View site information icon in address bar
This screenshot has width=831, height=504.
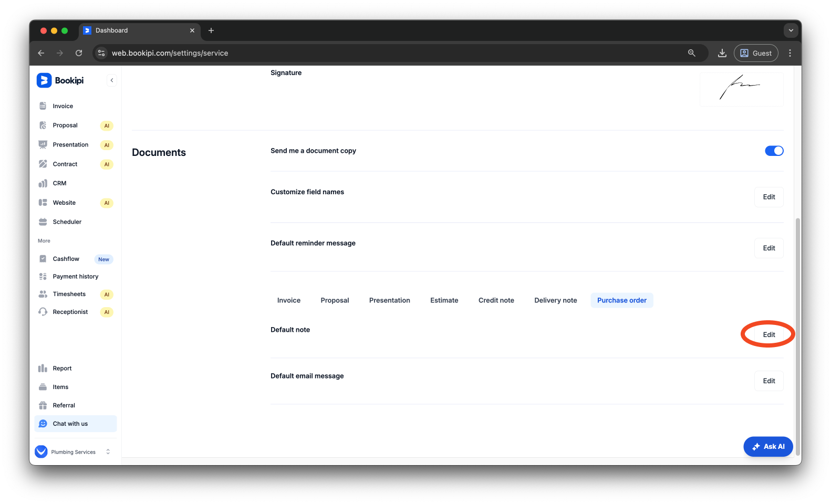pyautogui.click(x=101, y=53)
